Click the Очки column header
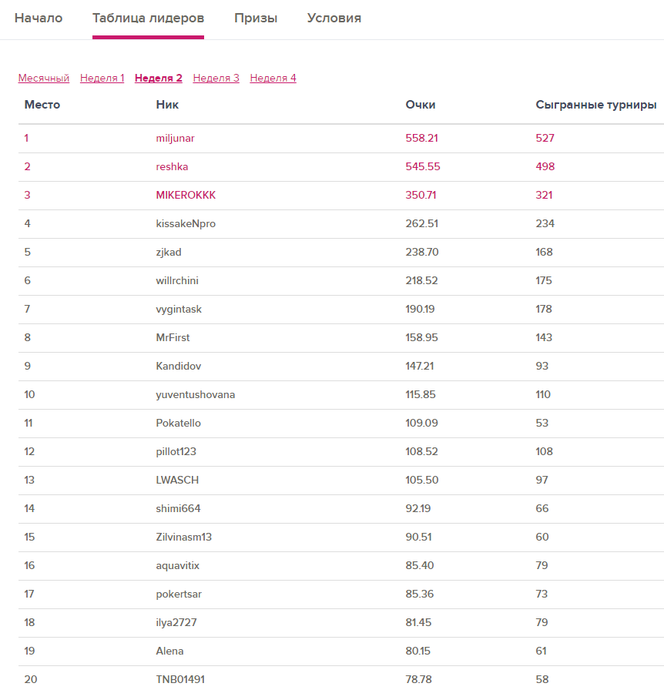Screen dimensions: 664x700 (x=420, y=105)
